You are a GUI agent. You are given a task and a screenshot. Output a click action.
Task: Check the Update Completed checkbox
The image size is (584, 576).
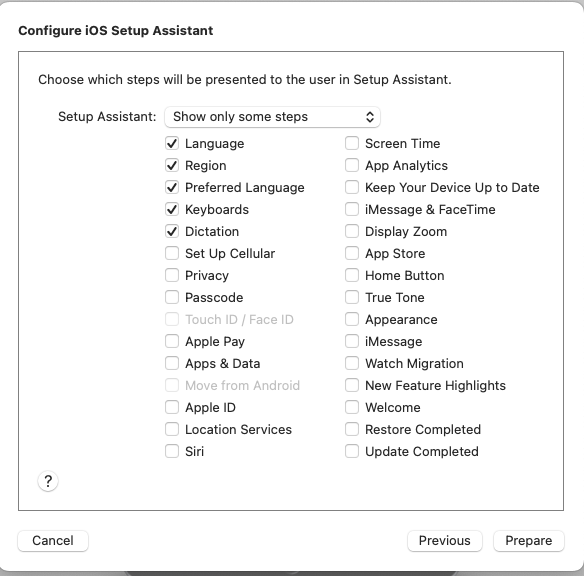(352, 451)
